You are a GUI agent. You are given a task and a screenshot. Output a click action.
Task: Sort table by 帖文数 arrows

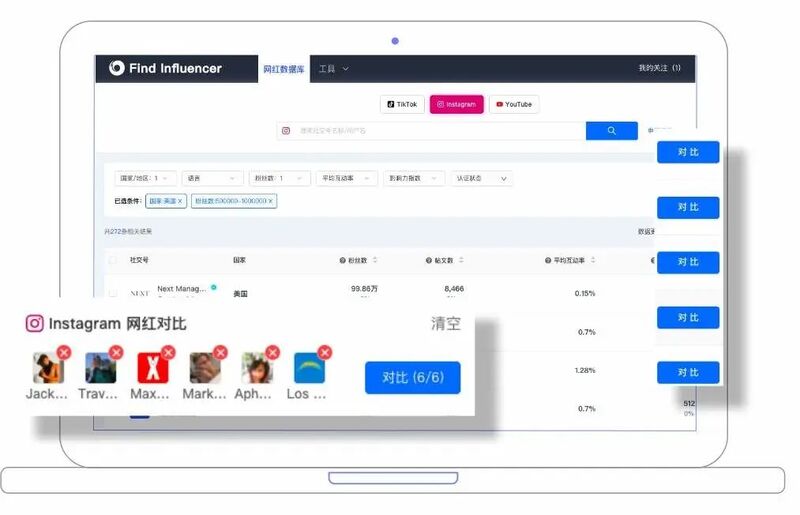461,260
